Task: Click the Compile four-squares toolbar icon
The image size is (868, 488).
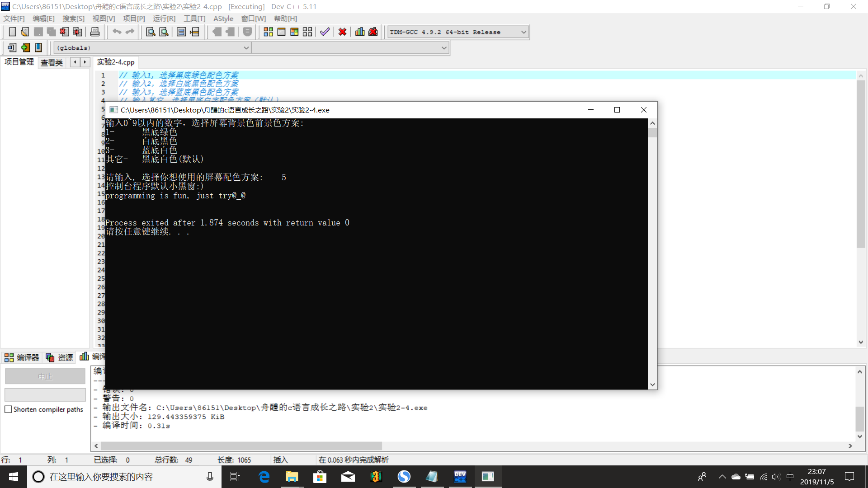Action: point(268,32)
